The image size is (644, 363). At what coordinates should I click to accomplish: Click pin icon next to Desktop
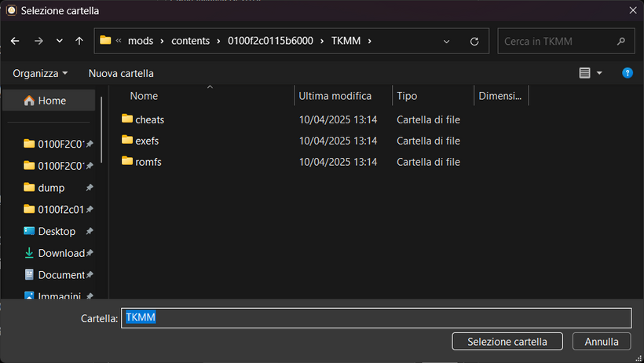(89, 231)
